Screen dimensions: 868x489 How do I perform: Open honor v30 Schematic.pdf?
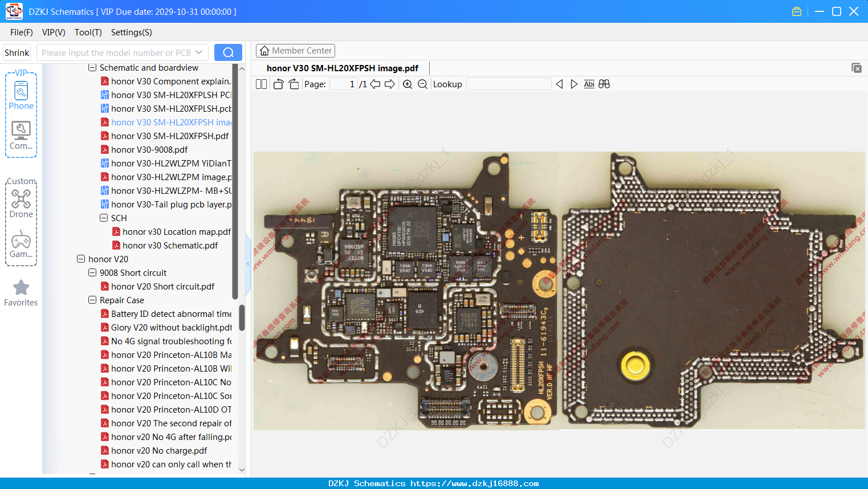click(x=165, y=246)
